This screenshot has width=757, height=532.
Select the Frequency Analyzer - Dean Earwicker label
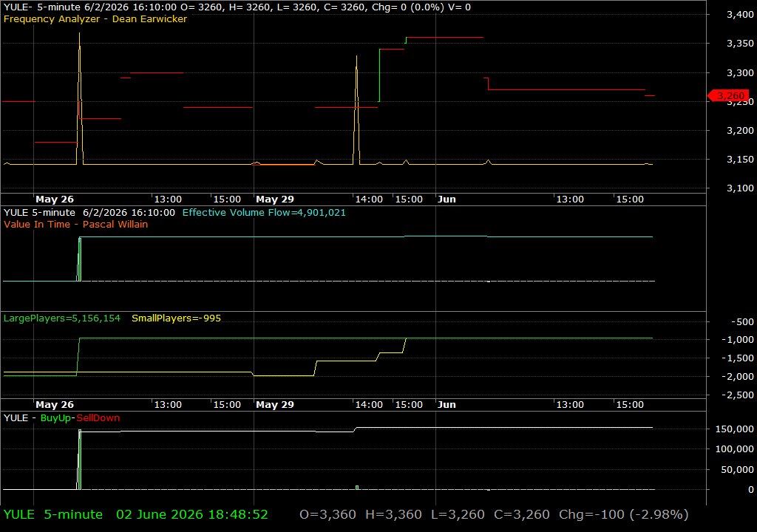point(95,18)
